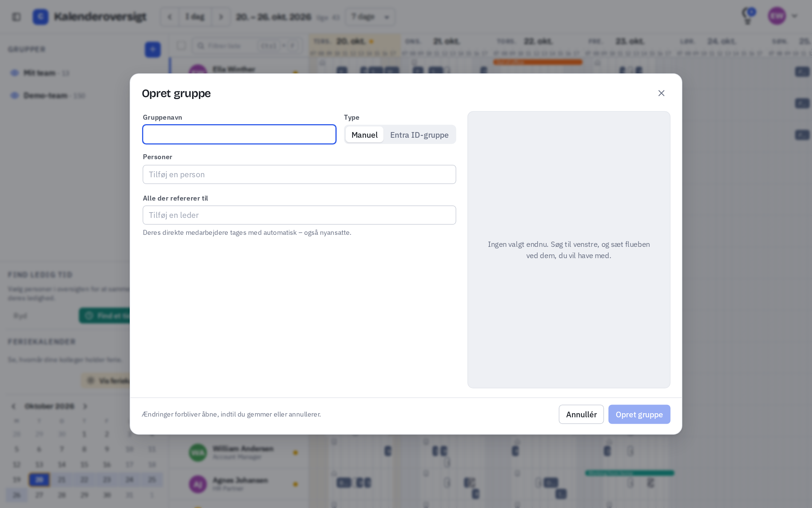Select the Mit team group
This screenshot has height=508, width=812.
point(39,73)
